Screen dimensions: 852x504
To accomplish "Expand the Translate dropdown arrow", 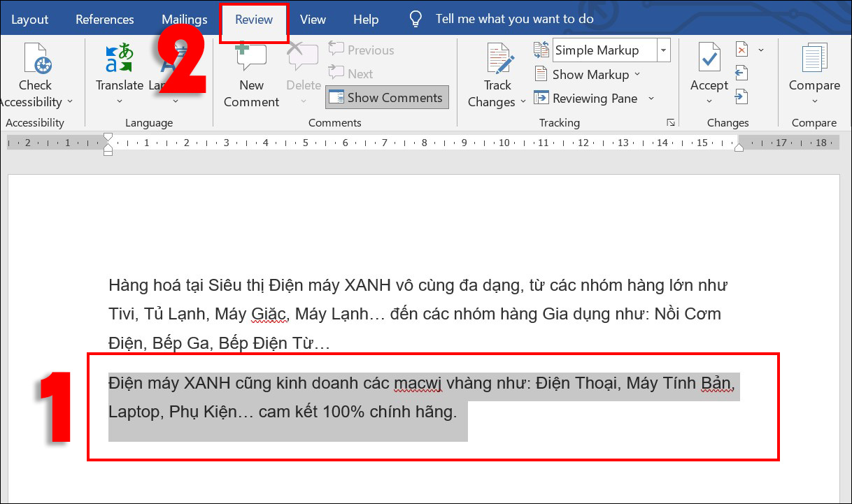I will click(119, 101).
